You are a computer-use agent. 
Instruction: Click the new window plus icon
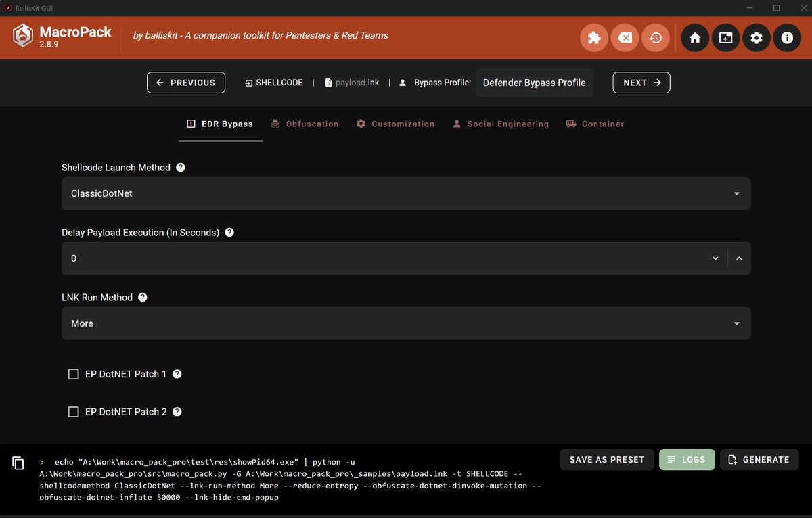(725, 38)
